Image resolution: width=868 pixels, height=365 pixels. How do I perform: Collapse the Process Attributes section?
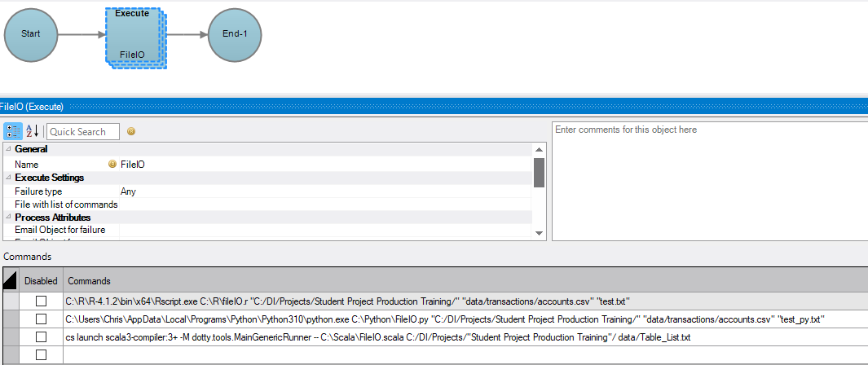coord(8,218)
